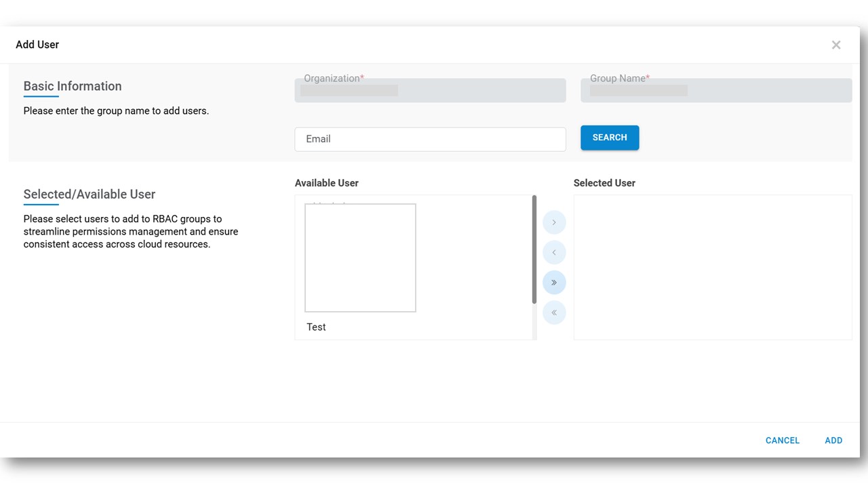The height and width of the screenshot is (488, 868).
Task: Open the Organization field
Action: click(430, 91)
